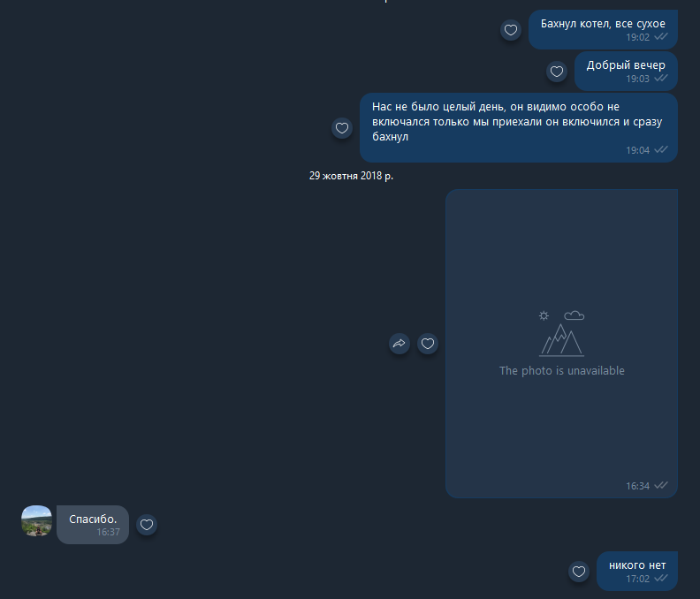Like the "никого нет" message

click(x=579, y=572)
